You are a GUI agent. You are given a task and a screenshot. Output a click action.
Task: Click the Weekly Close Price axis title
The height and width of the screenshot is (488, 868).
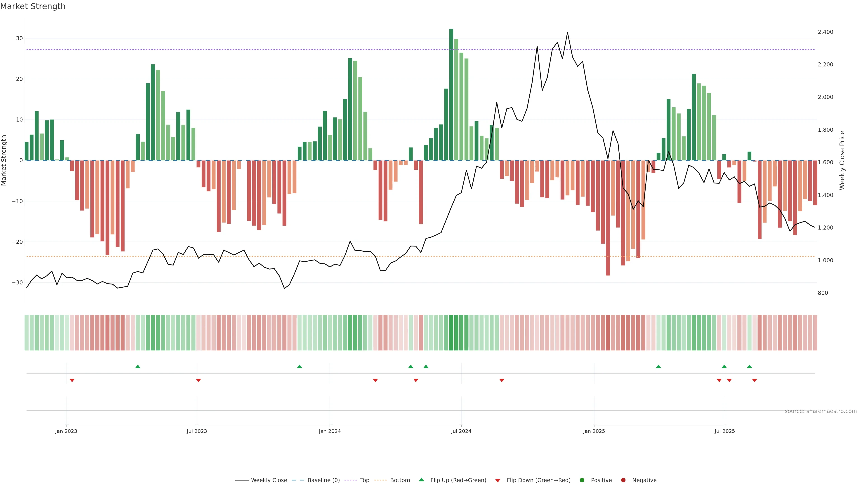[842, 160]
